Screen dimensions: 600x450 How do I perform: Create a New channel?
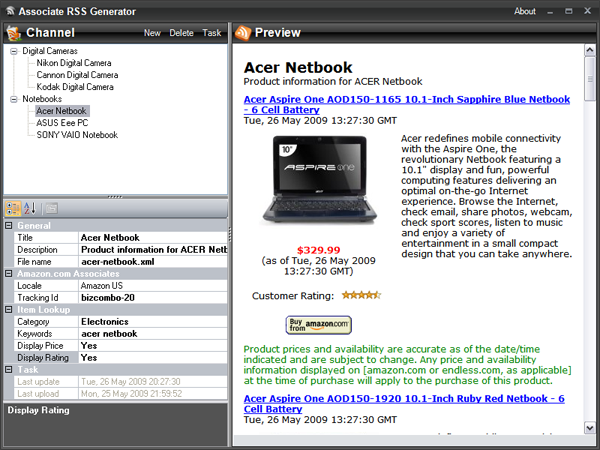[152, 33]
